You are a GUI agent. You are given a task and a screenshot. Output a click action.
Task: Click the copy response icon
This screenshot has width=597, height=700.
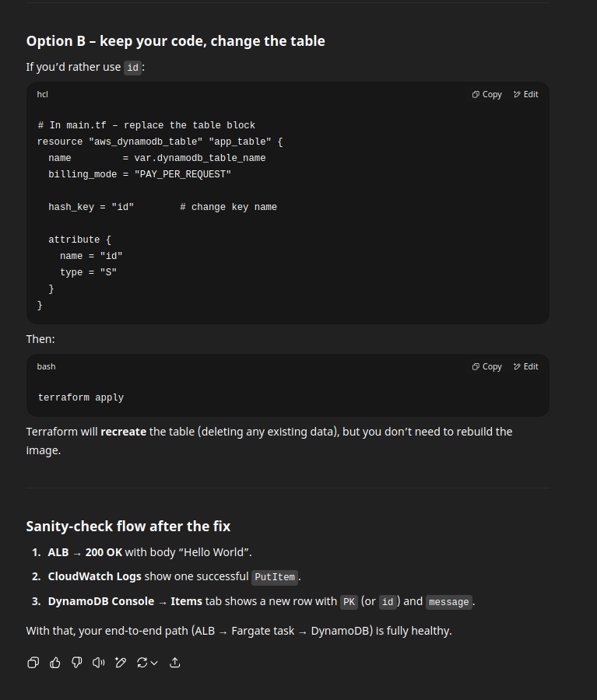coord(33,663)
